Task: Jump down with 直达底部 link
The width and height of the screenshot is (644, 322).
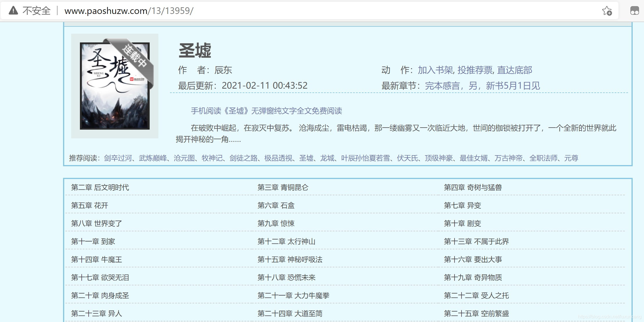Action: [515, 70]
